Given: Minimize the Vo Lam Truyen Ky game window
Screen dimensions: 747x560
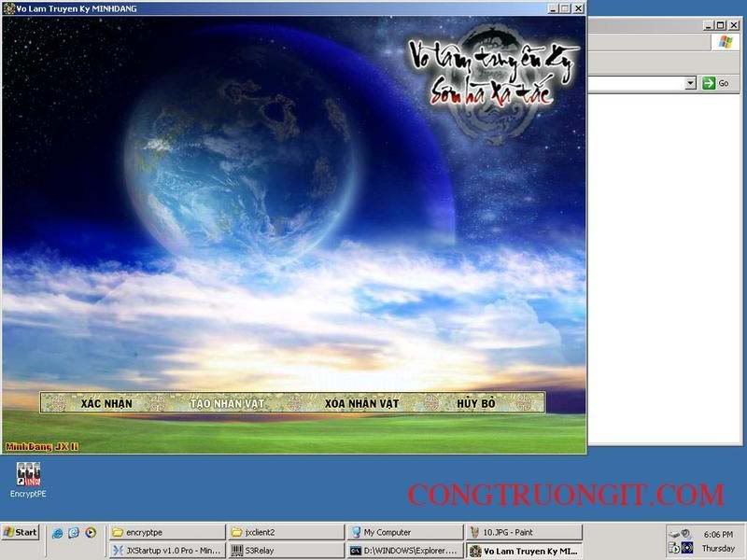Looking at the screenshot, I should click(x=553, y=8).
